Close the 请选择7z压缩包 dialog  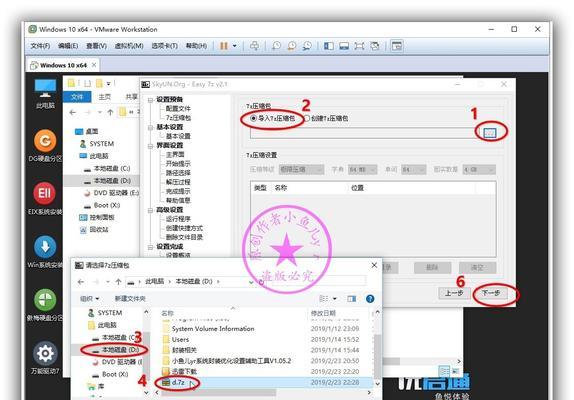point(374,265)
